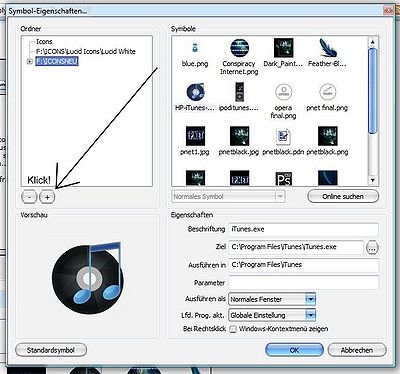Select the Icons folder entry
400x374 pixels.
pos(44,42)
